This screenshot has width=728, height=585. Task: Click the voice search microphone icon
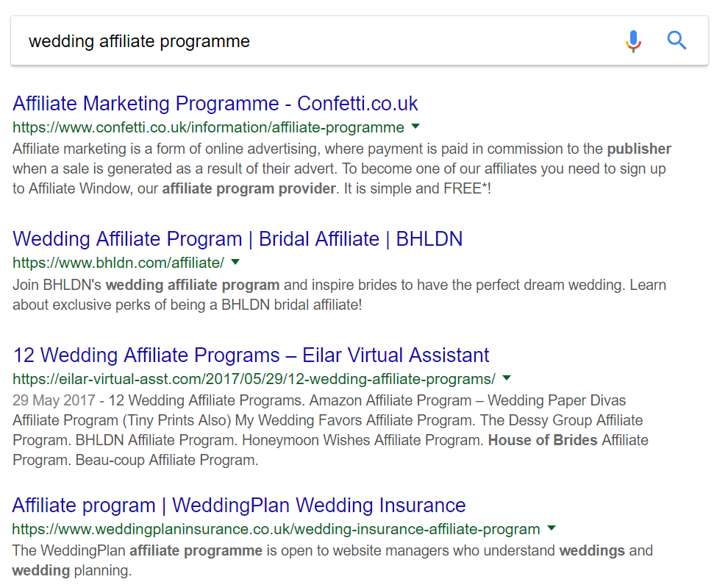(x=633, y=41)
